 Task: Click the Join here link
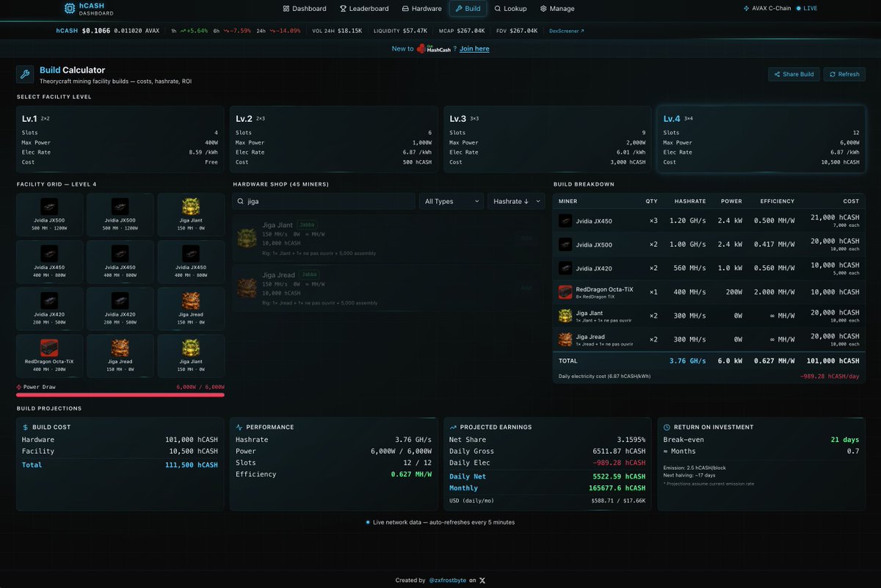(x=475, y=48)
